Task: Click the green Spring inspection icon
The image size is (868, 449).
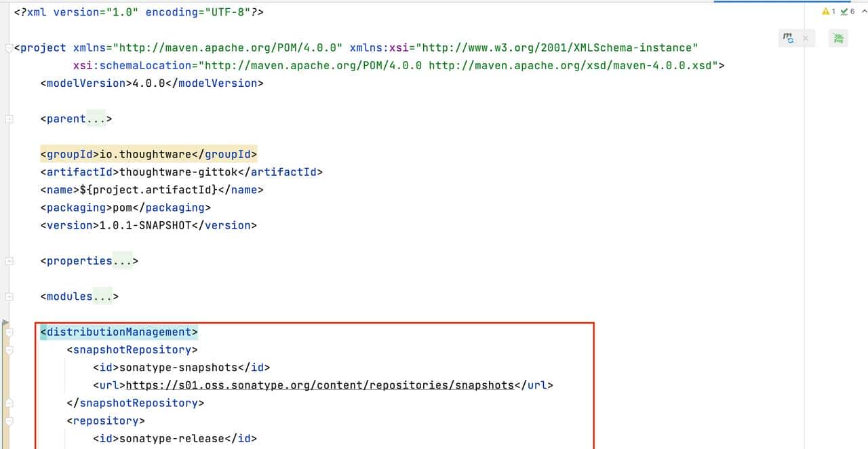Action: pyautogui.click(x=838, y=39)
